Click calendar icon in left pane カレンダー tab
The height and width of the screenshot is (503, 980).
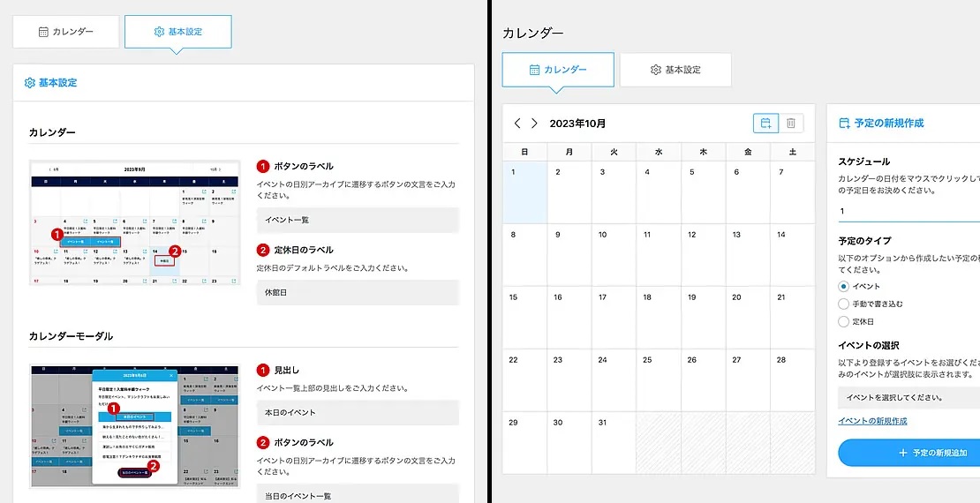[x=43, y=32]
